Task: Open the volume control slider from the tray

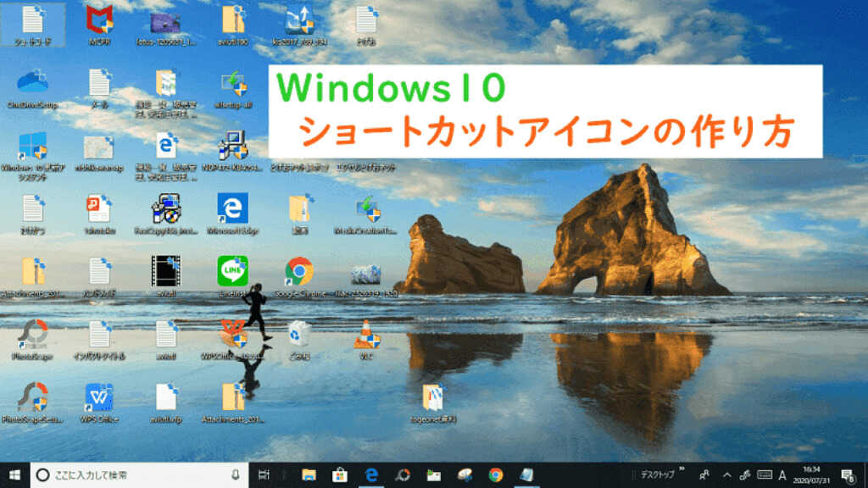Action: (744, 474)
